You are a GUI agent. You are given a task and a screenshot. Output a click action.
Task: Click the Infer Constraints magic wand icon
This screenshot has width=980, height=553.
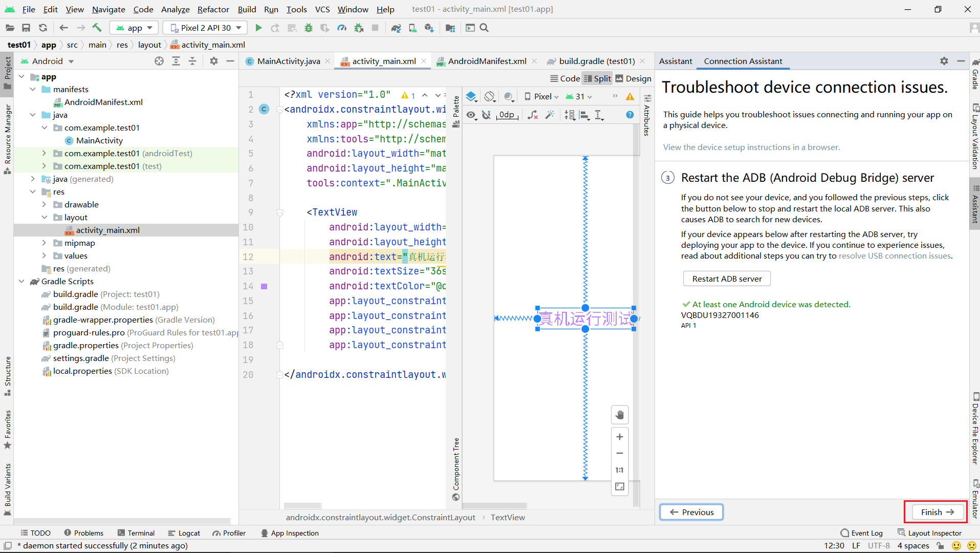550,115
